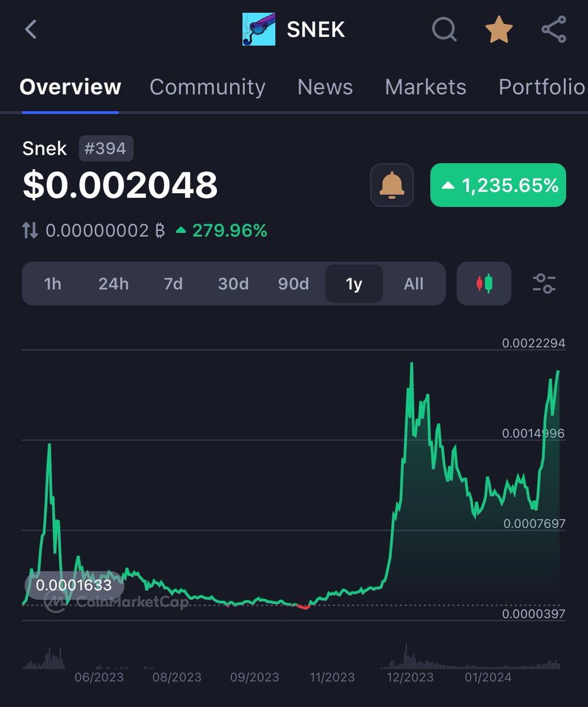Tap the SNEK title text

(x=316, y=29)
